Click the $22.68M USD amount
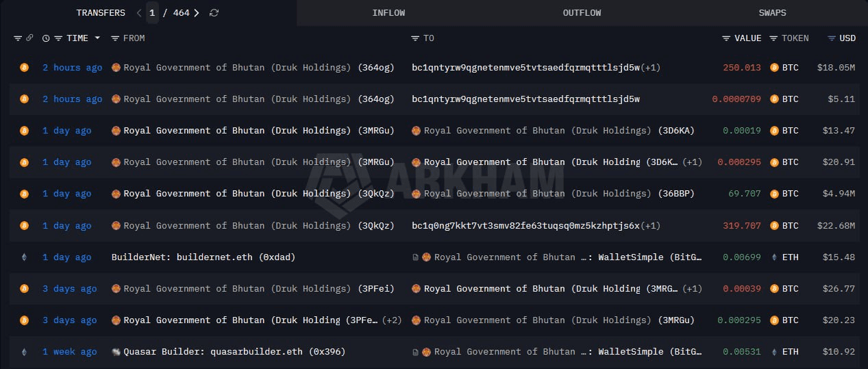The height and width of the screenshot is (369, 868). pos(836,226)
